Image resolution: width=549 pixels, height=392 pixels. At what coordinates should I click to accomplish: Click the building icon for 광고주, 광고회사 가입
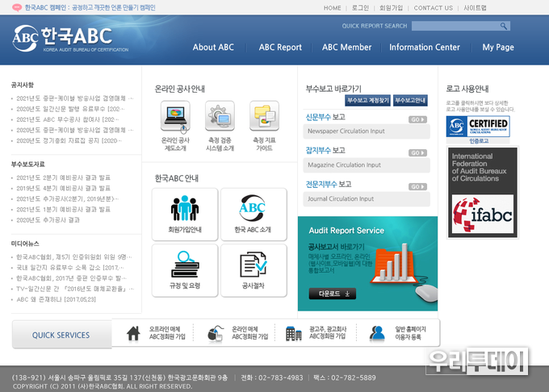pos(293,334)
